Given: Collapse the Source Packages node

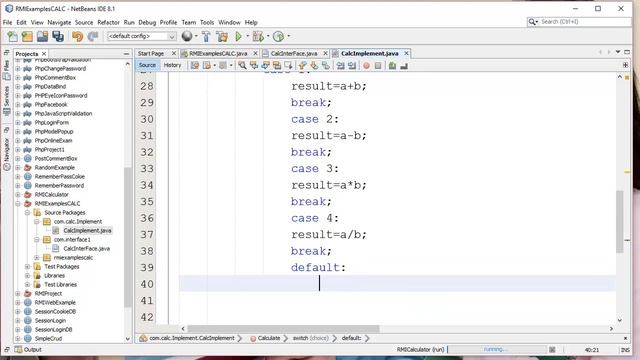Looking at the screenshot, I should pos(27,212).
